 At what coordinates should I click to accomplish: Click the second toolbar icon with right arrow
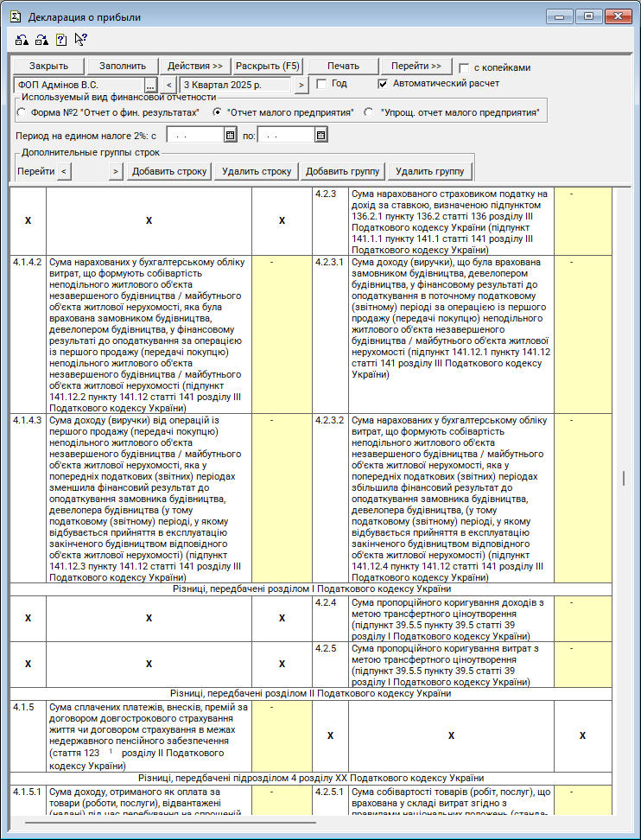pyautogui.click(x=41, y=40)
